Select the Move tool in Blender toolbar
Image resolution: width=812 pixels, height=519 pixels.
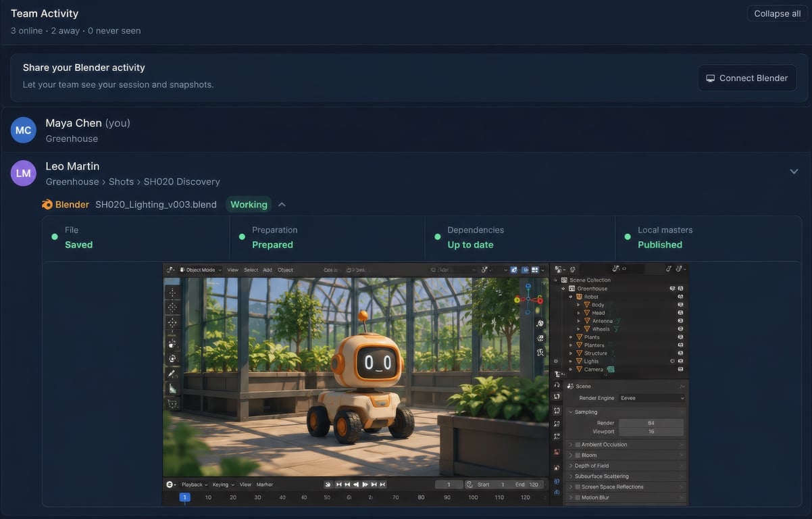(172, 323)
